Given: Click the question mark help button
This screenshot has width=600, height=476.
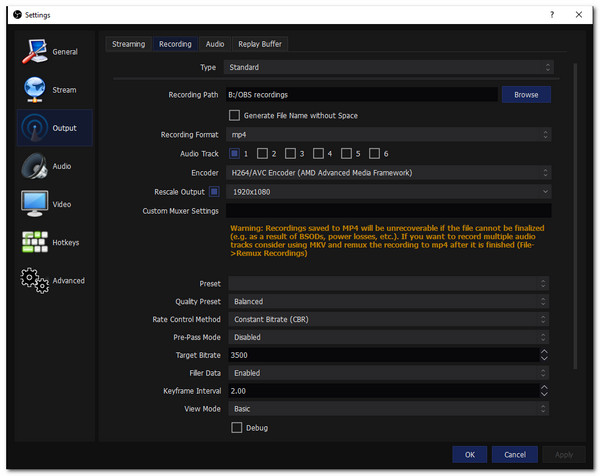Looking at the screenshot, I should pyautogui.click(x=552, y=15).
